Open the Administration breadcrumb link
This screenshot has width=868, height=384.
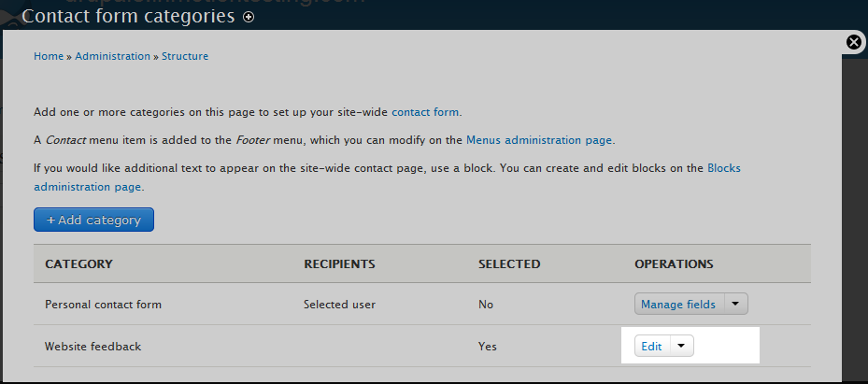point(112,56)
